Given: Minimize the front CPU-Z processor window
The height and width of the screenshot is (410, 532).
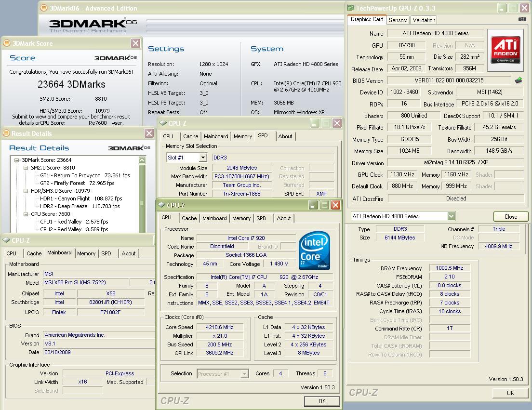Looking at the screenshot, I should [313, 205].
